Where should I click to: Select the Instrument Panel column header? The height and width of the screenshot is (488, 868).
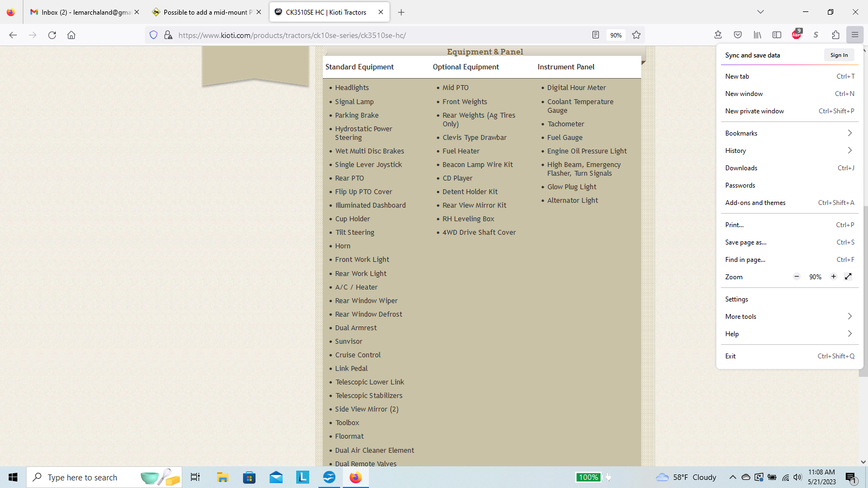566,67
